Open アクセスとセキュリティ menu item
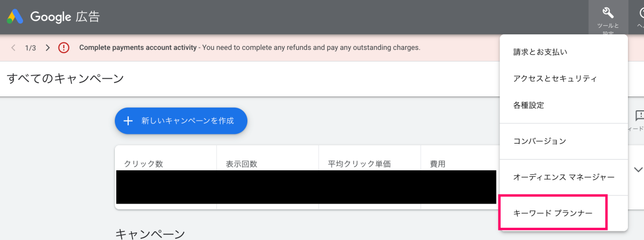Screen dimensions: 644x240 (x=555, y=79)
